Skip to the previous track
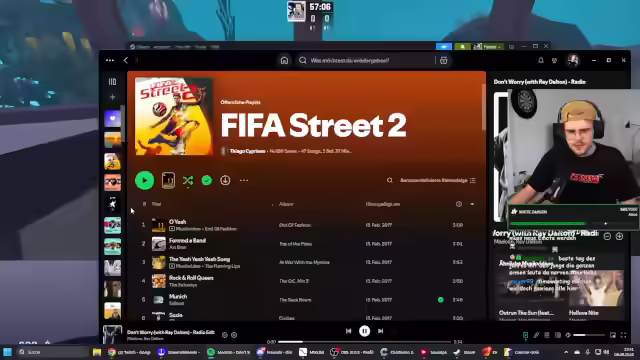The width and height of the screenshot is (640, 360). (x=349, y=331)
